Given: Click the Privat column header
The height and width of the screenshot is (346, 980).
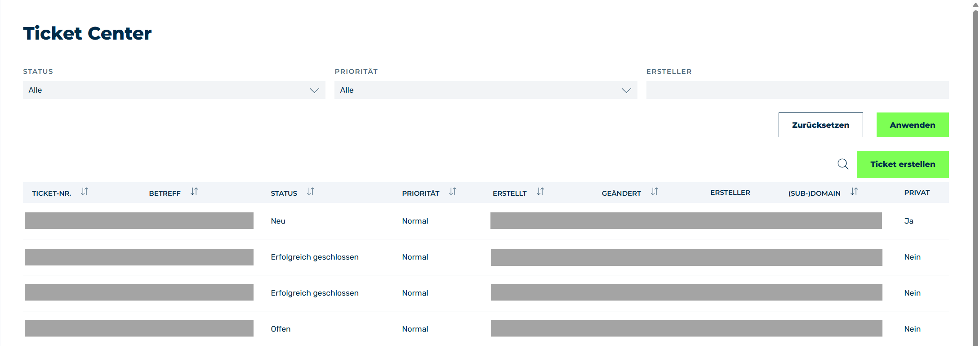Looking at the screenshot, I should point(917,193).
